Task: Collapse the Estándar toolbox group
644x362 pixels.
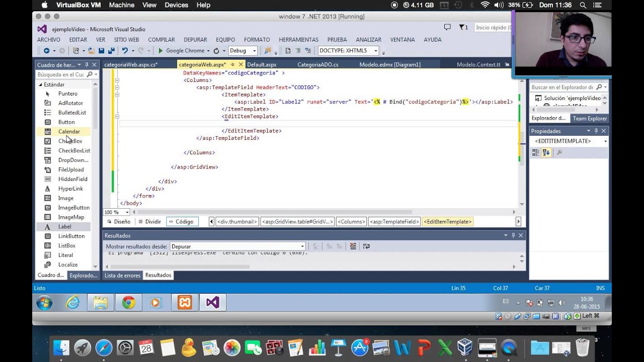Action: click(41, 84)
